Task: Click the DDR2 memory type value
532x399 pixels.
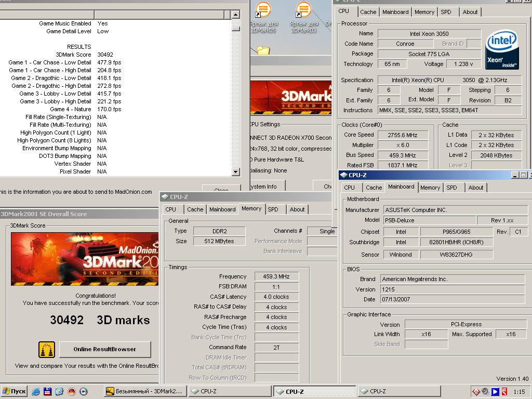Action: (219, 231)
